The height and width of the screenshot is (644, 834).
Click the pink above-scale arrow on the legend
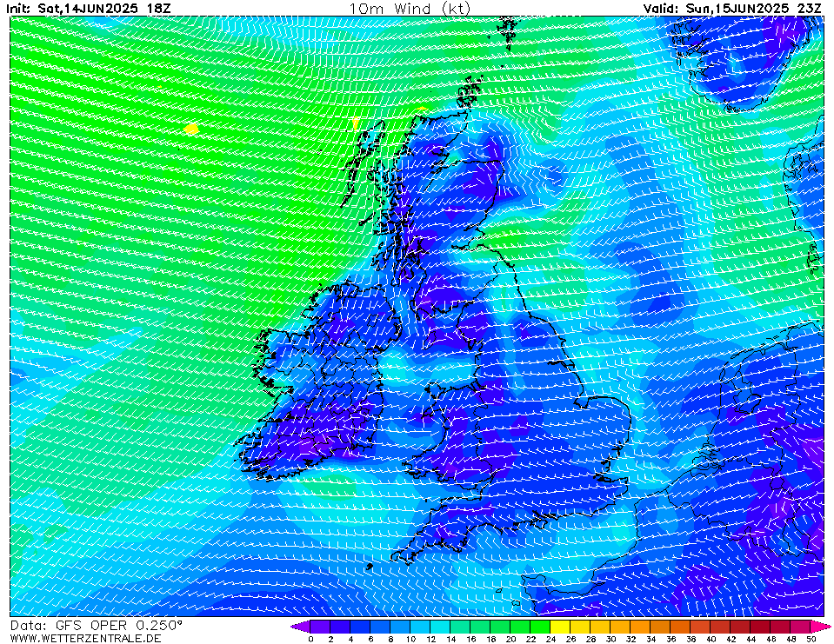click(x=819, y=627)
